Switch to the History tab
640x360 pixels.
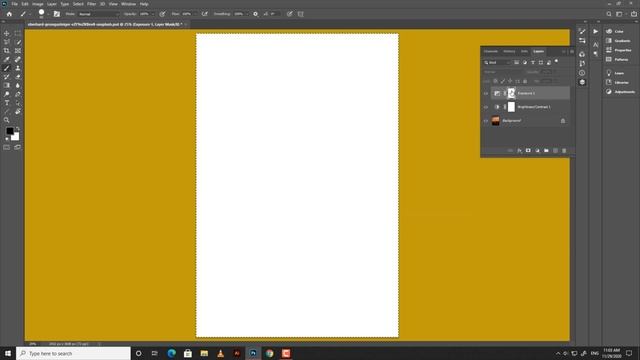(x=509, y=51)
